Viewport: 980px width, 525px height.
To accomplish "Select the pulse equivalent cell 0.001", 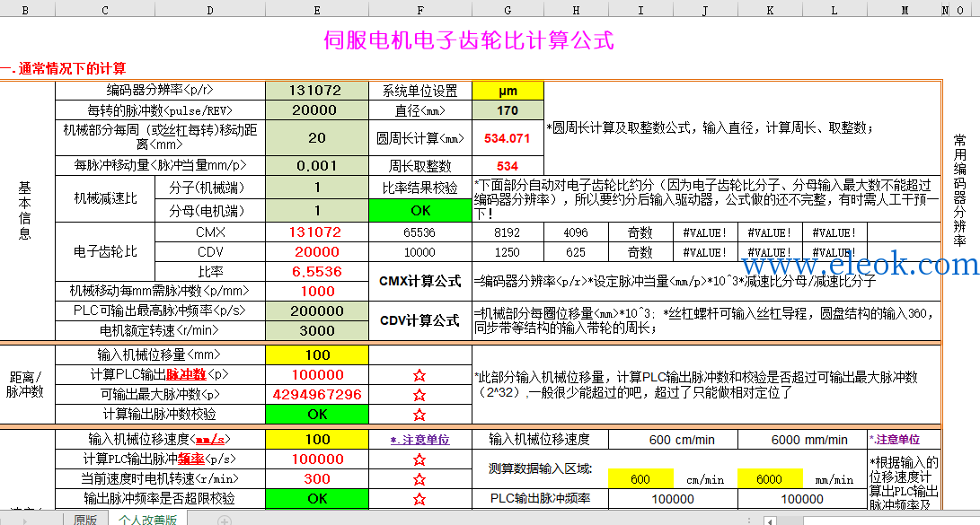I will click(x=317, y=165).
